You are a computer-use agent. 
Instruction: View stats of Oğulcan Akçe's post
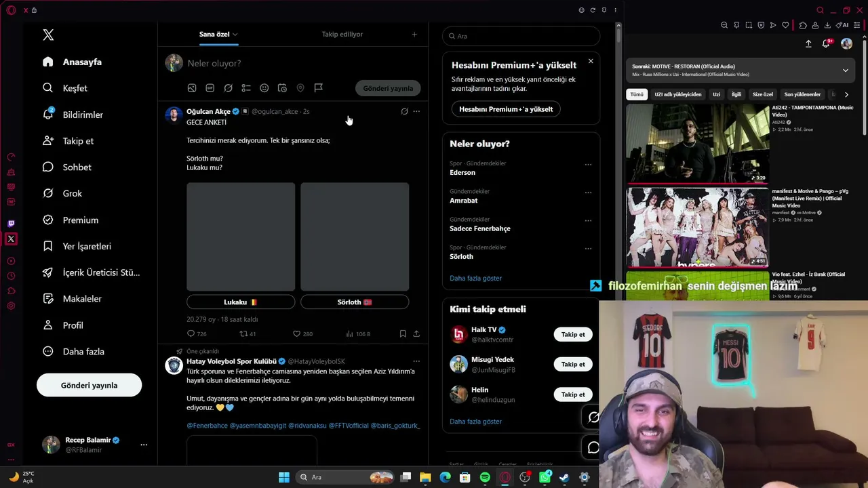point(358,333)
